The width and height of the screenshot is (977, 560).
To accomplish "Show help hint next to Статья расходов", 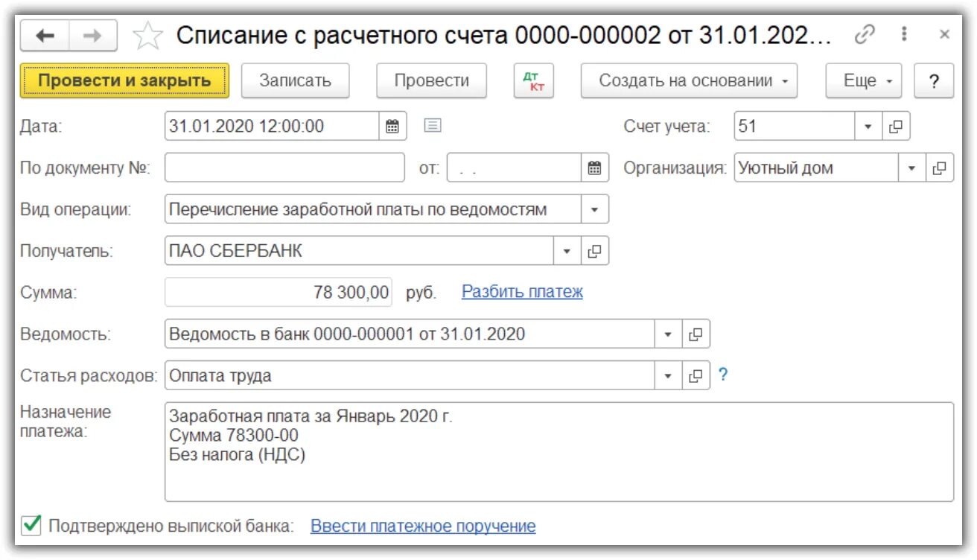I will pos(722,375).
